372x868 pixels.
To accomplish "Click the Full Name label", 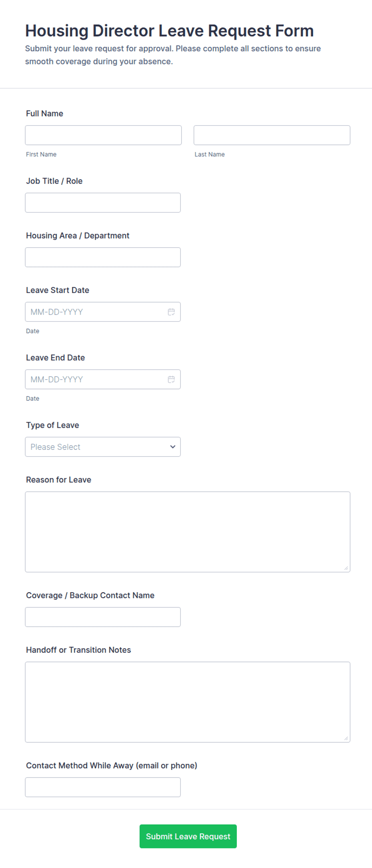I will pyautogui.click(x=44, y=114).
